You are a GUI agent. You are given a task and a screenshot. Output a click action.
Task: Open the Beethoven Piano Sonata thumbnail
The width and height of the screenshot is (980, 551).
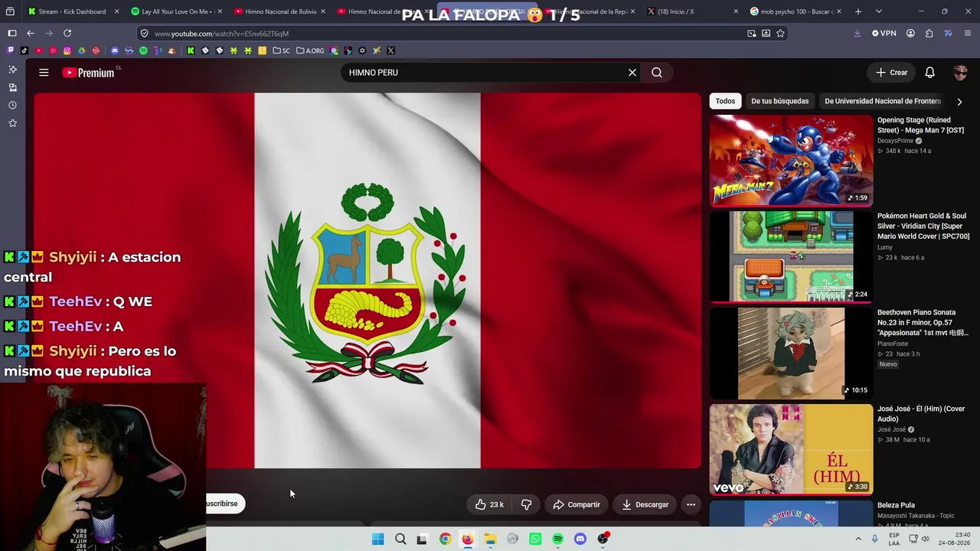(791, 354)
